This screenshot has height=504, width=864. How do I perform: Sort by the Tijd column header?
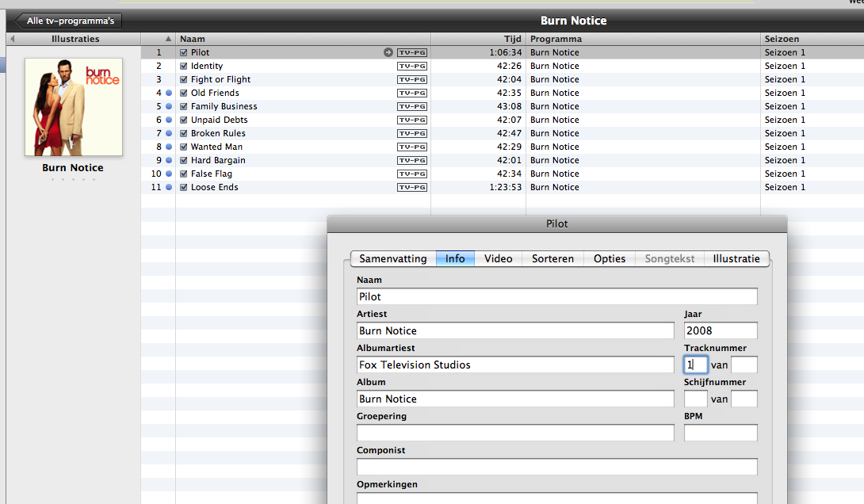tap(478, 39)
